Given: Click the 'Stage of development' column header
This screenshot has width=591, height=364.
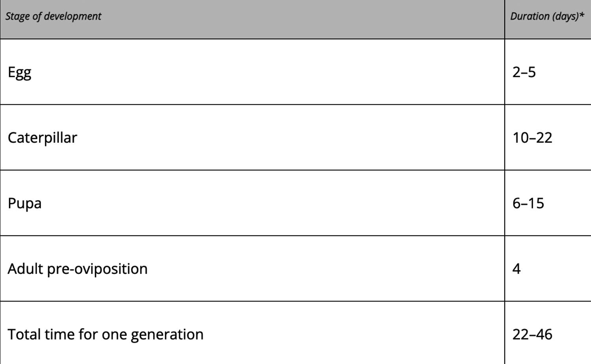Looking at the screenshot, I should [x=252, y=19].
